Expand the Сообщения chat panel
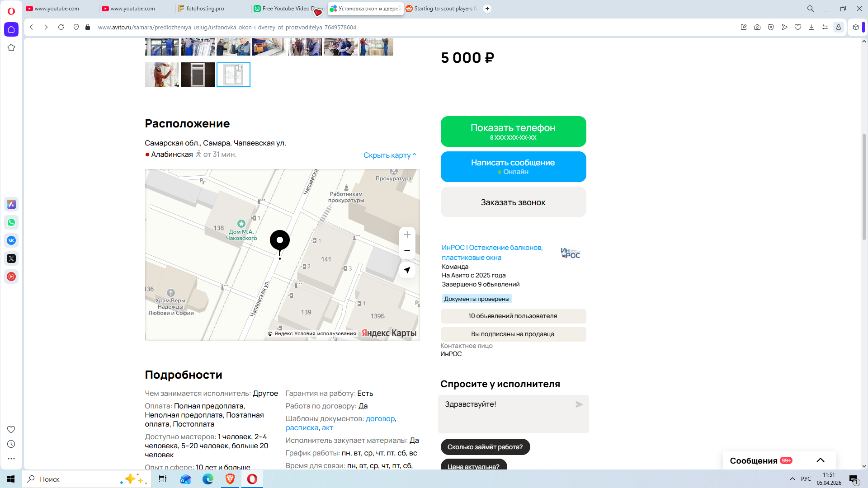The image size is (868, 488). point(820,460)
